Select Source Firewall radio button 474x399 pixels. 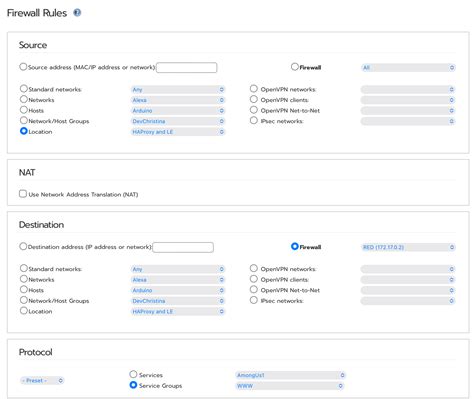tap(295, 67)
